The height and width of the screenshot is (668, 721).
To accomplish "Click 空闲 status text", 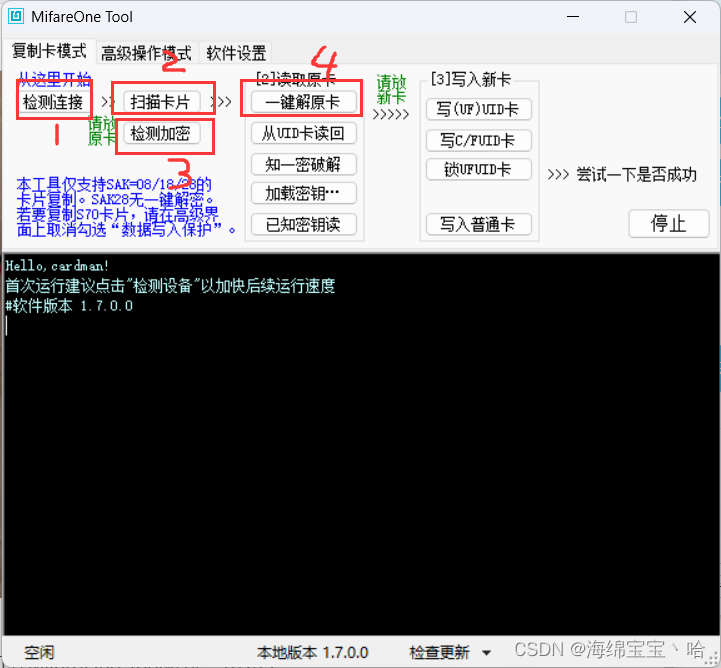I will [39, 652].
